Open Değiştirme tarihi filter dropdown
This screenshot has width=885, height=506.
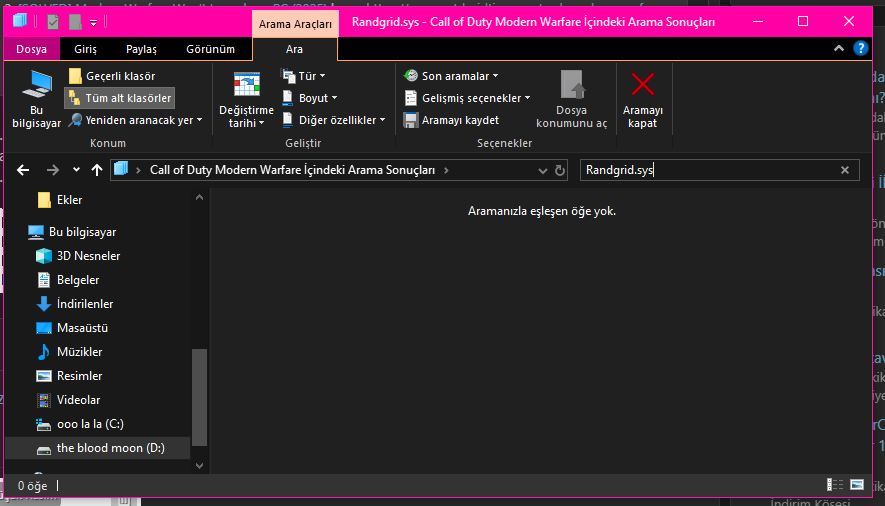click(x=247, y=99)
